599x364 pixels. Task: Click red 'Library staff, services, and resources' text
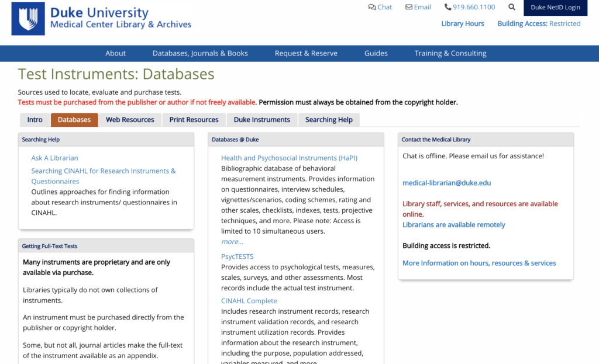click(x=480, y=209)
